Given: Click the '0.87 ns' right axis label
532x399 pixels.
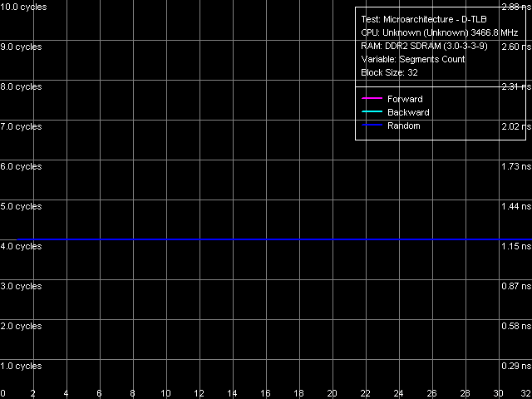Looking at the screenshot, I should click(516, 286).
